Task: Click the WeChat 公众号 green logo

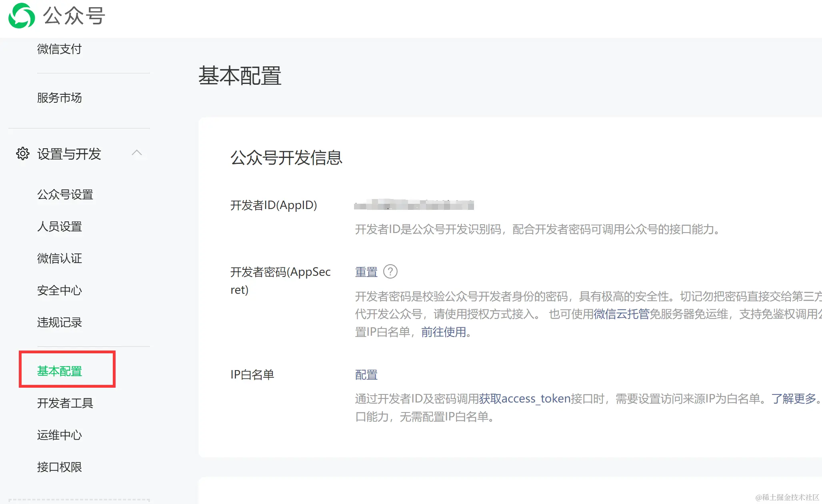Action: tap(22, 16)
